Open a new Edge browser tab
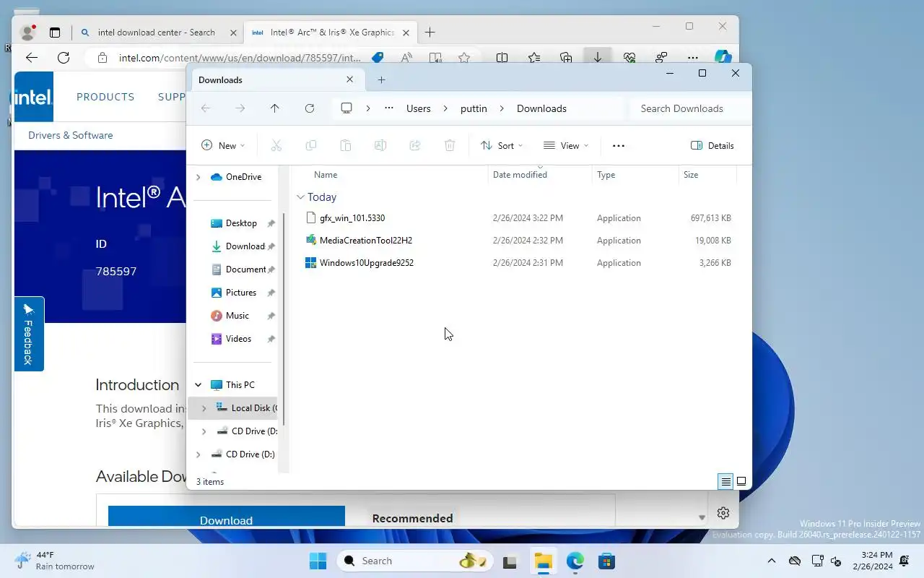The width and height of the screenshot is (924, 578). pos(430,33)
